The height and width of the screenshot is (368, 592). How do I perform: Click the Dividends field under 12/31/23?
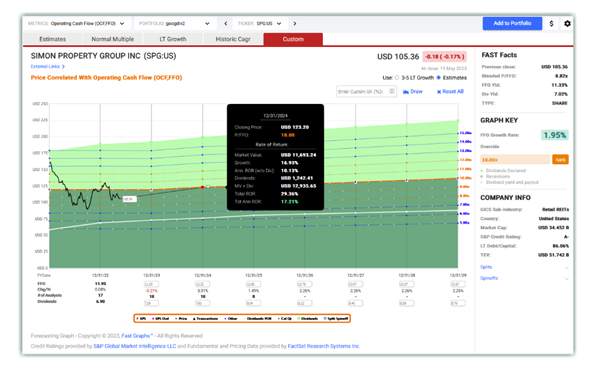pyautogui.click(x=151, y=303)
